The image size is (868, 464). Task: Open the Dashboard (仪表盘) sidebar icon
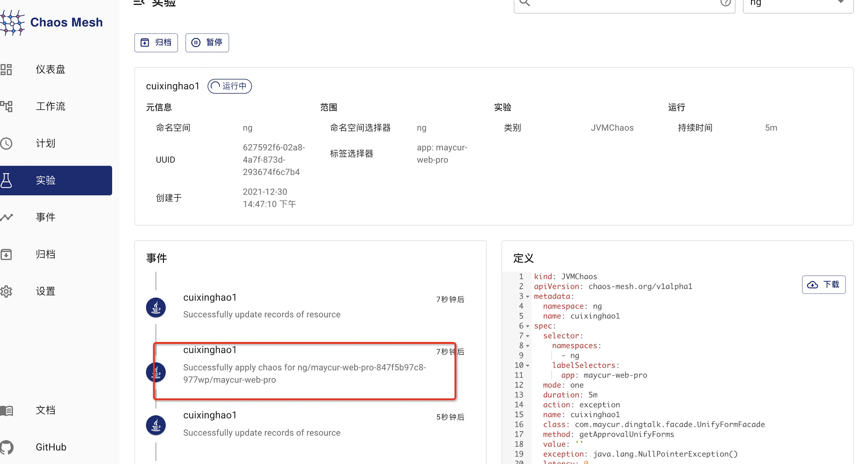click(6, 69)
